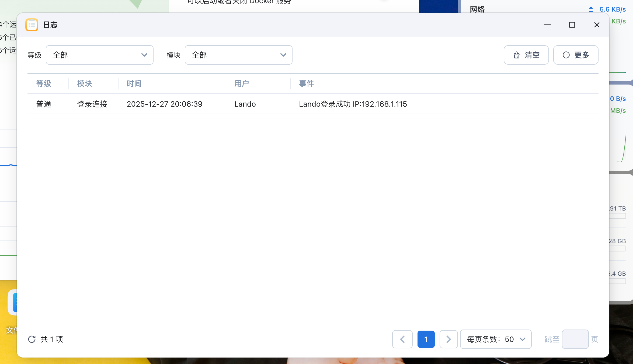Click the 用户 column header
The height and width of the screenshot is (364, 633).
(x=242, y=83)
